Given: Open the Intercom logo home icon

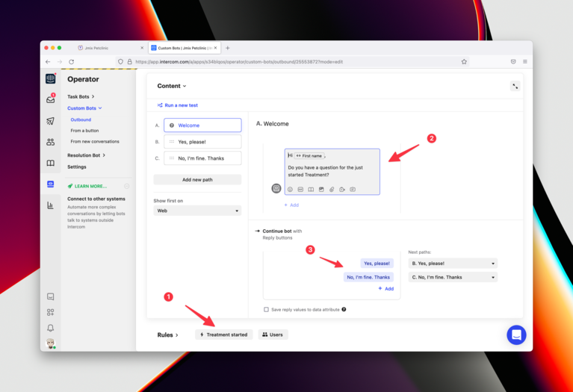Looking at the screenshot, I should point(51,78).
